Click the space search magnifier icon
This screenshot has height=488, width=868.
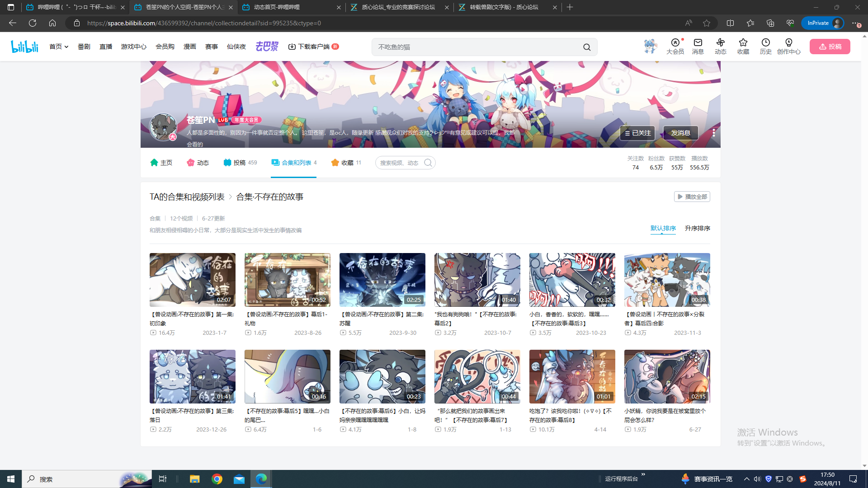point(428,163)
